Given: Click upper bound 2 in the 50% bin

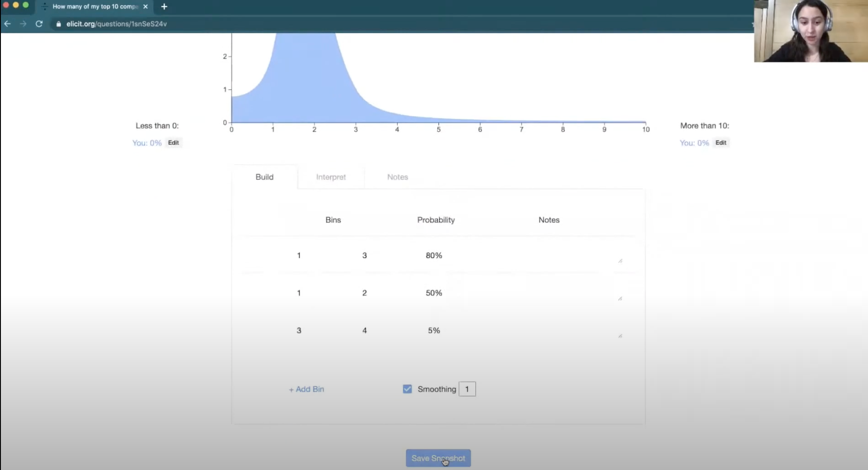Looking at the screenshot, I should tap(365, 293).
